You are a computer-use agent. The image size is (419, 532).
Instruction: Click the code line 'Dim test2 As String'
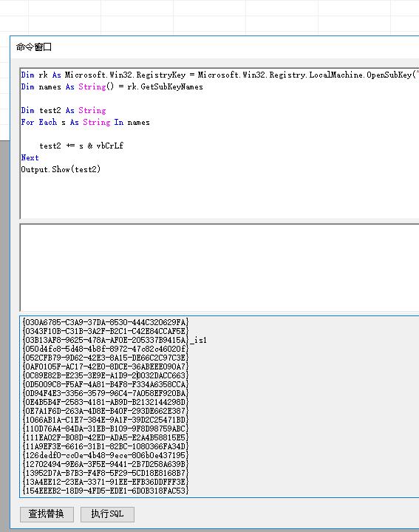click(x=64, y=110)
